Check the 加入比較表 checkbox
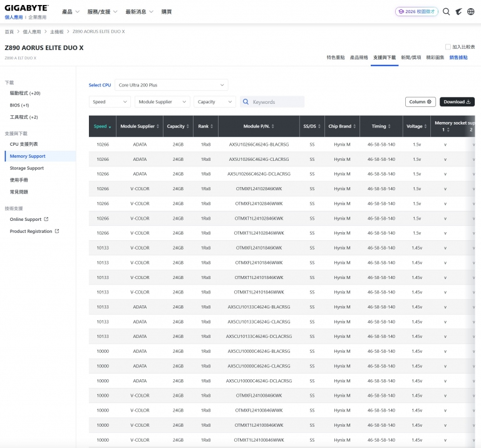The width and height of the screenshot is (481, 448). [448, 47]
